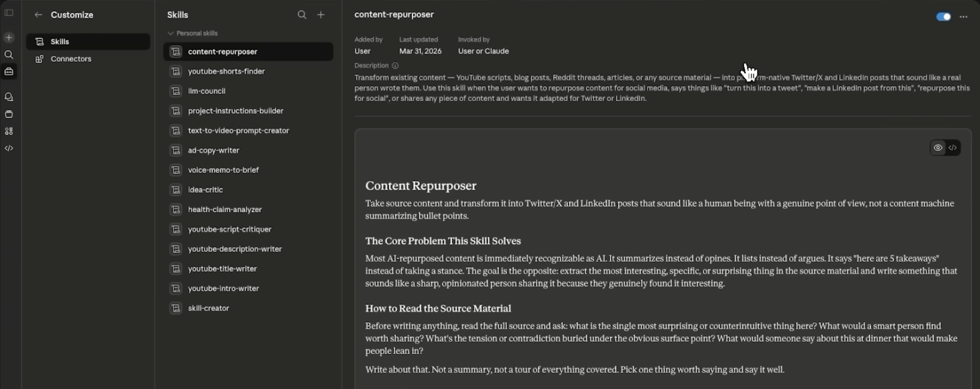Collapse the Personal skills section
The height and width of the screenshot is (389, 980).
171,33
